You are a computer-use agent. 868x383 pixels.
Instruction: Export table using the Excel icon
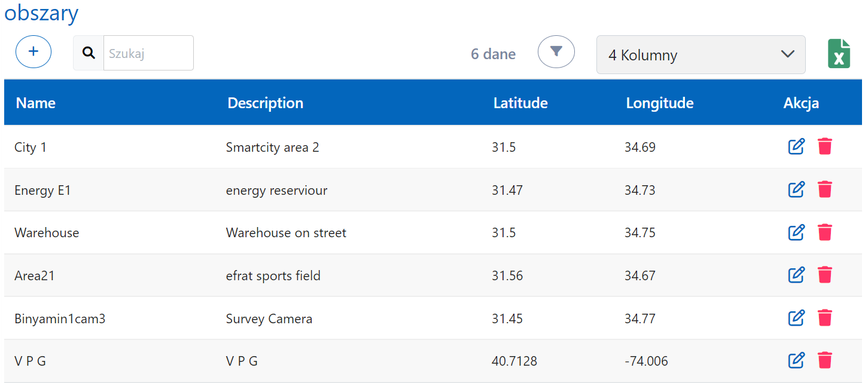pos(839,54)
